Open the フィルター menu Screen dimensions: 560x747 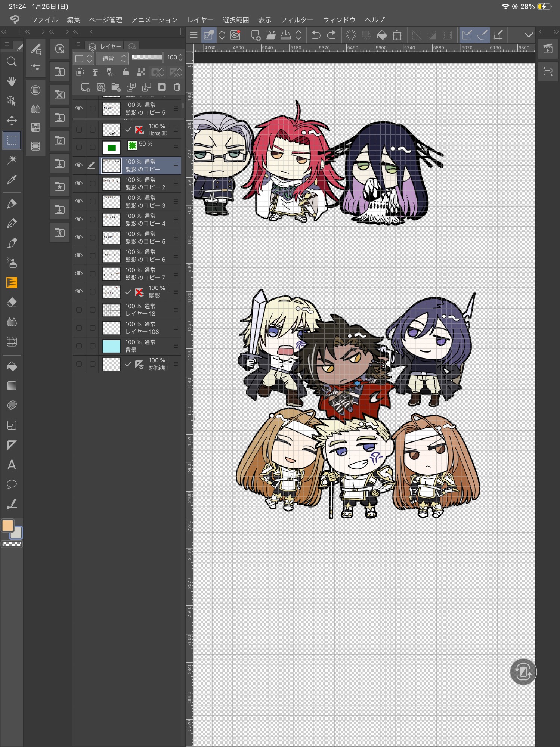tap(297, 20)
